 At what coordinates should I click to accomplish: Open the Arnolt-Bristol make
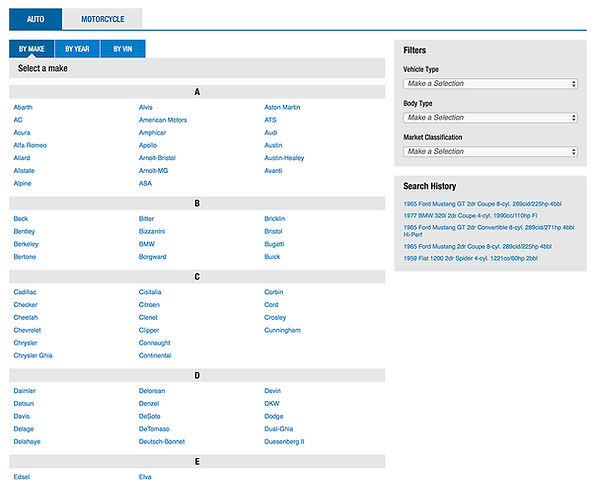pyautogui.click(x=157, y=158)
